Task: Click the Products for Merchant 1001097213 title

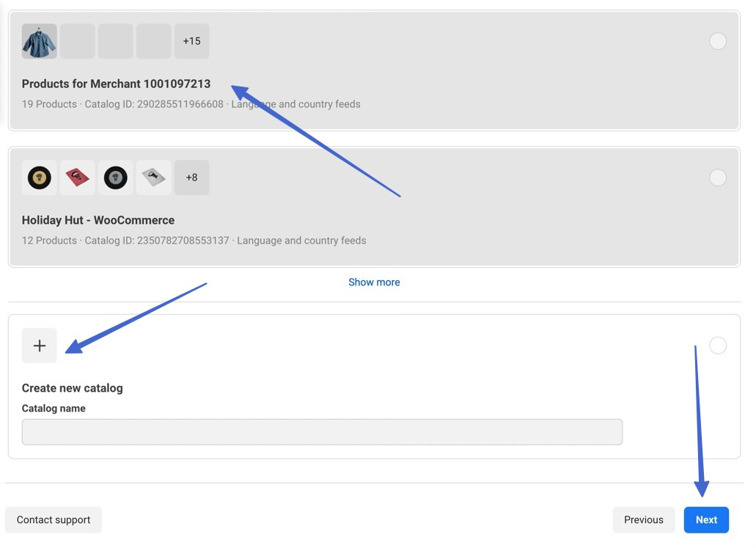Action: [x=116, y=84]
